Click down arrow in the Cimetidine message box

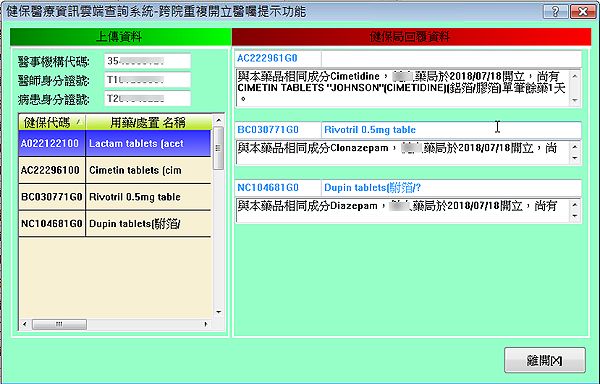point(575,100)
